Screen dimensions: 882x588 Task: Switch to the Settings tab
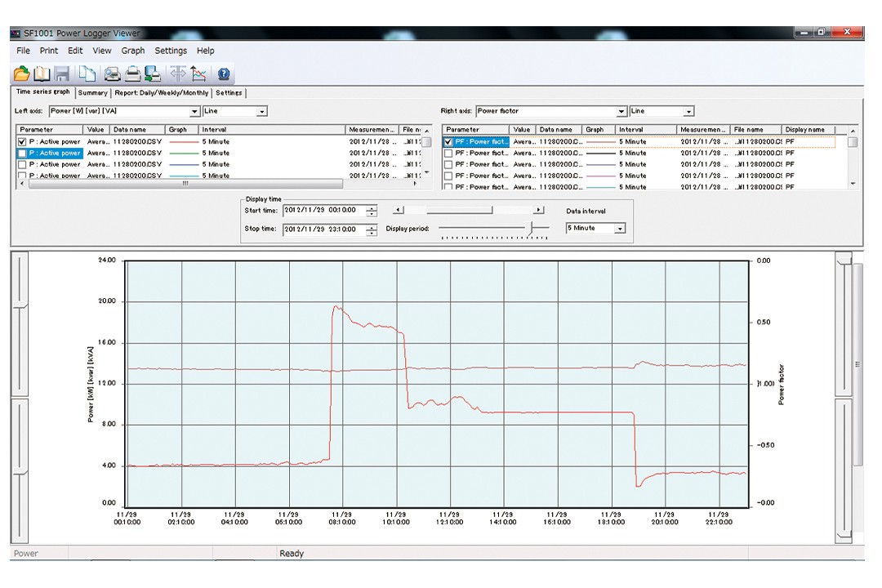[229, 93]
